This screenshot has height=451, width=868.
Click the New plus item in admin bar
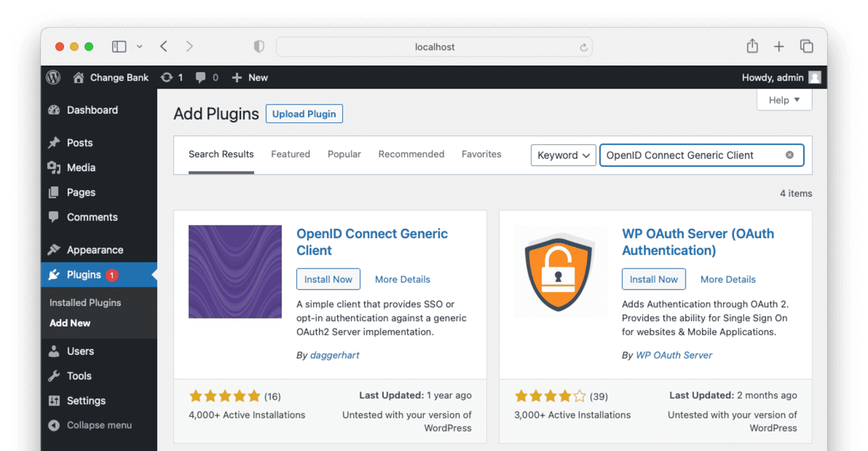click(250, 78)
